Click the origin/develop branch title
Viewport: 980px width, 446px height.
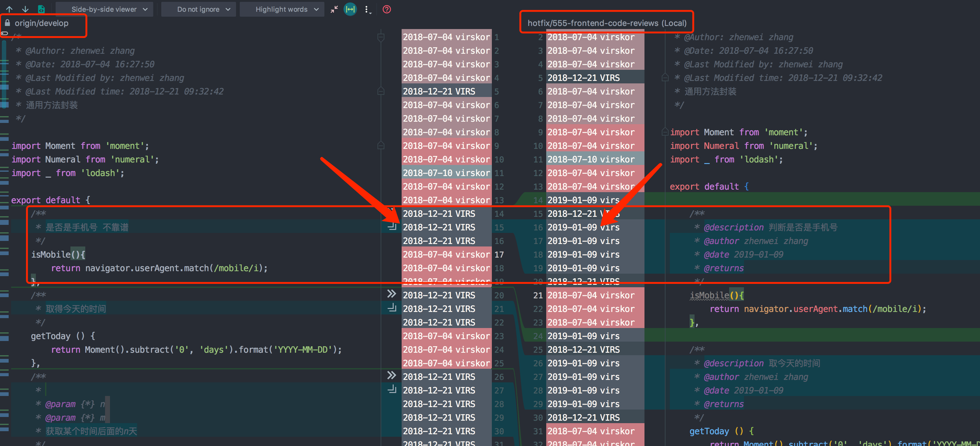click(x=41, y=23)
